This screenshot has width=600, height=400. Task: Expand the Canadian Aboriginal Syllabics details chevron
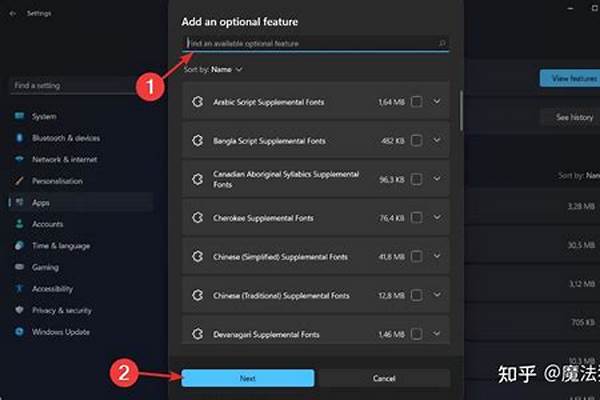437,179
